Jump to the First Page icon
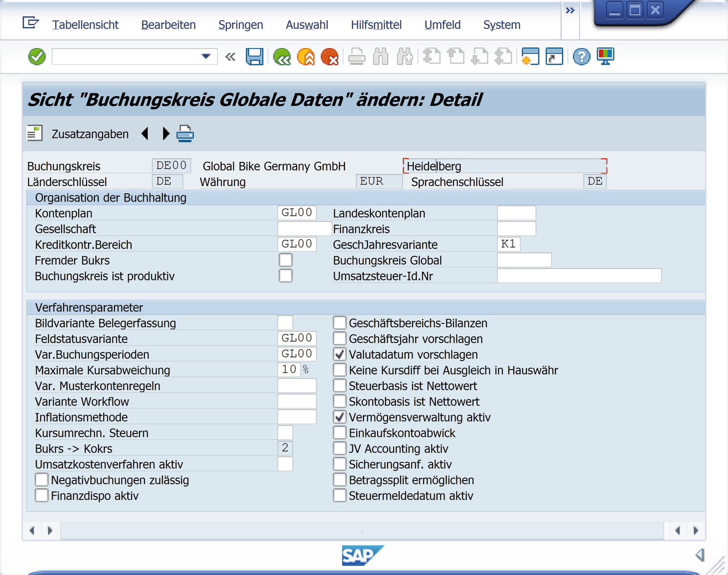Image resolution: width=728 pixels, height=575 pixels. (432, 57)
